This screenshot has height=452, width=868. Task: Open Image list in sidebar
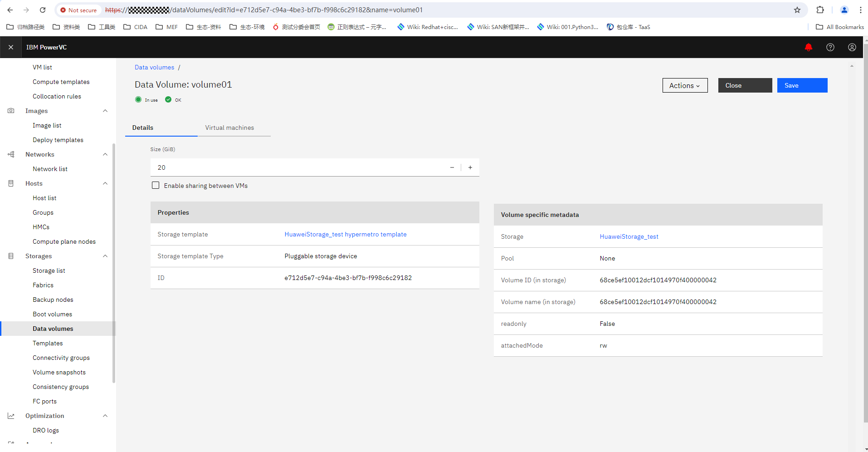[47, 125]
